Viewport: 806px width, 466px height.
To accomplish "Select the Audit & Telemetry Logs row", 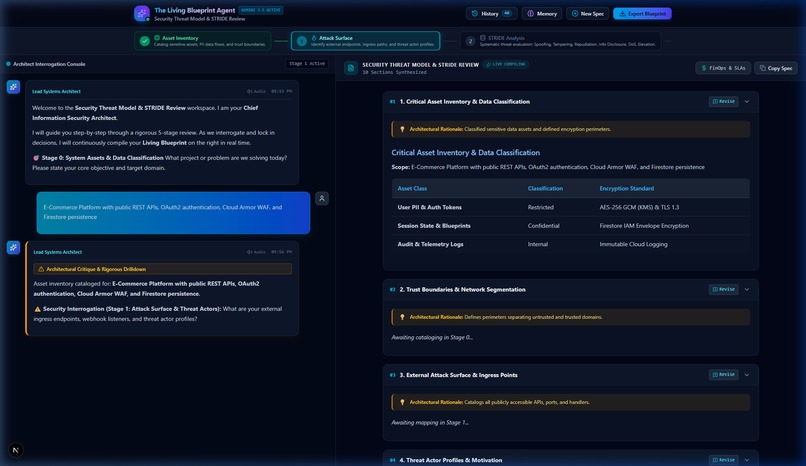I will (571, 245).
